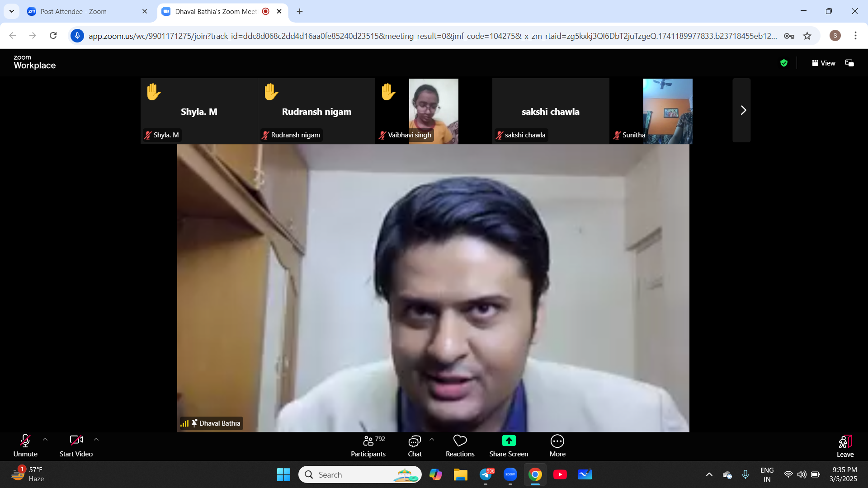This screenshot has width=868, height=488.
Task: Open Chrome profile S avatar
Action: [835, 36]
